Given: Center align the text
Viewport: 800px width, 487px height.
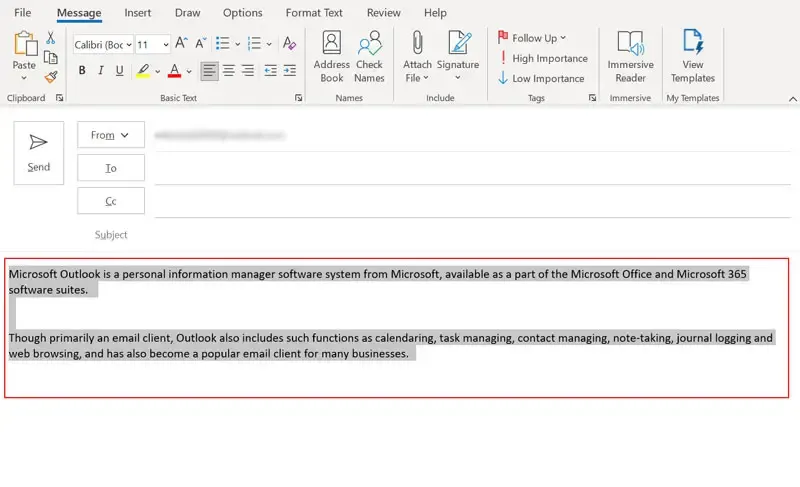Looking at the screenshot, I should (229, 70).
